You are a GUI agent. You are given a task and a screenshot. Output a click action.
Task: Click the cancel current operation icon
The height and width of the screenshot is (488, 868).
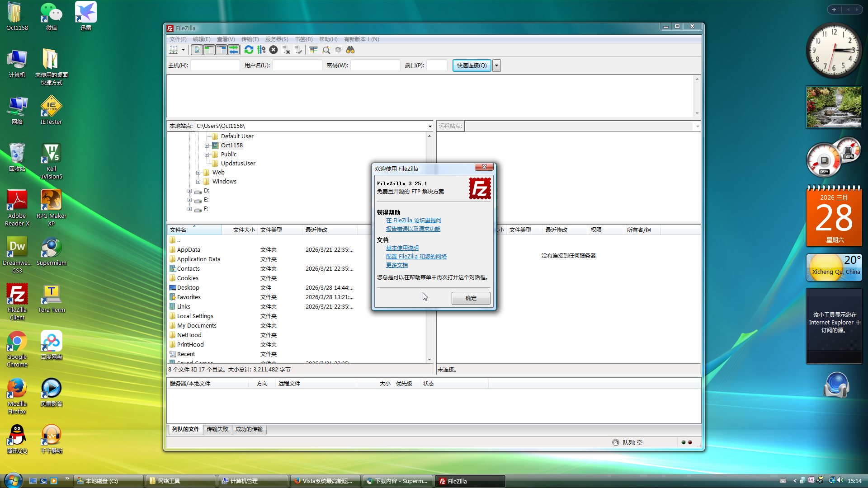(274, 50)
